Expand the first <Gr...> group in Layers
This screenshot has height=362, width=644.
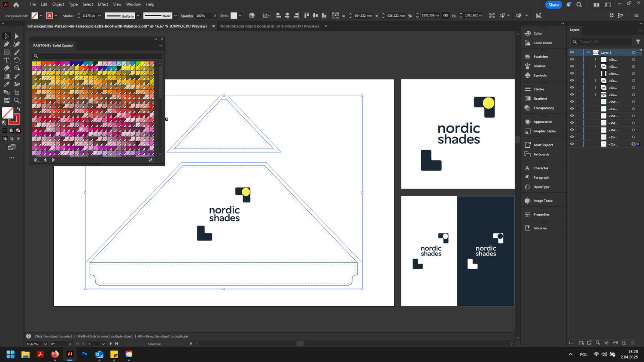point(595,60)
